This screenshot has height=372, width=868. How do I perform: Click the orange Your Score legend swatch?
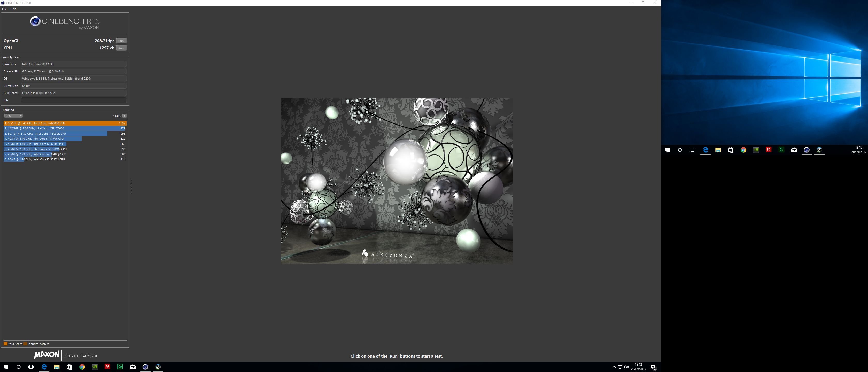coord(5,344)
